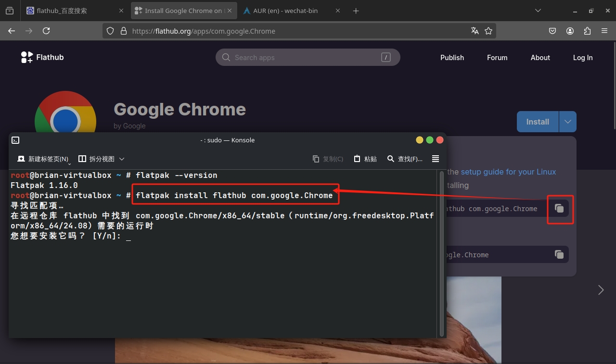The width and height of the screenshot is (616, 364).
Task: Click the browser page scrollbar
Action: [x=614, y=87]
